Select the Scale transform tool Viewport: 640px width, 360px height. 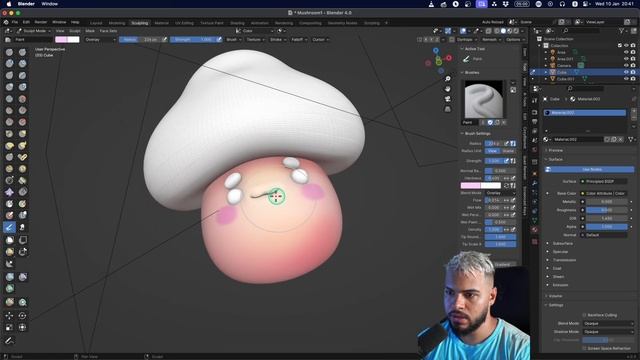[x=9, y=327]
